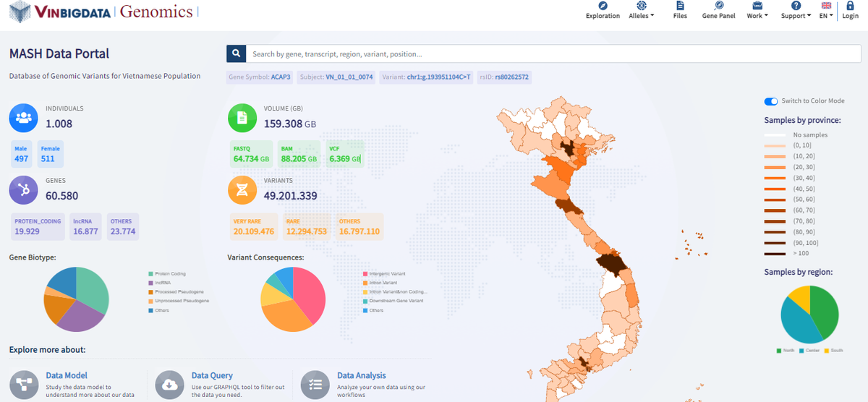Click the Files document icon

click(x=680, y=6)
